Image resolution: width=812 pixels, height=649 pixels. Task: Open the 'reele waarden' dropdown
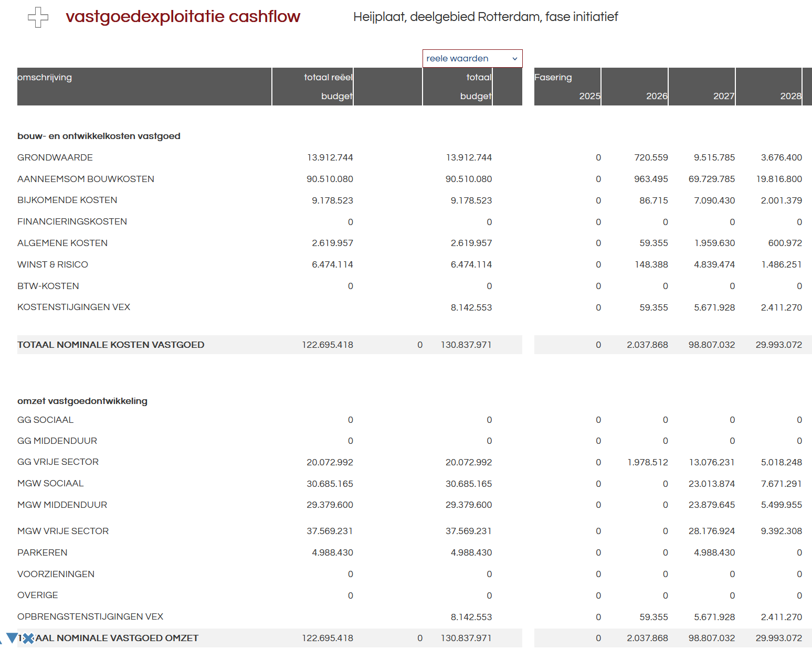(x=472, y=58)
